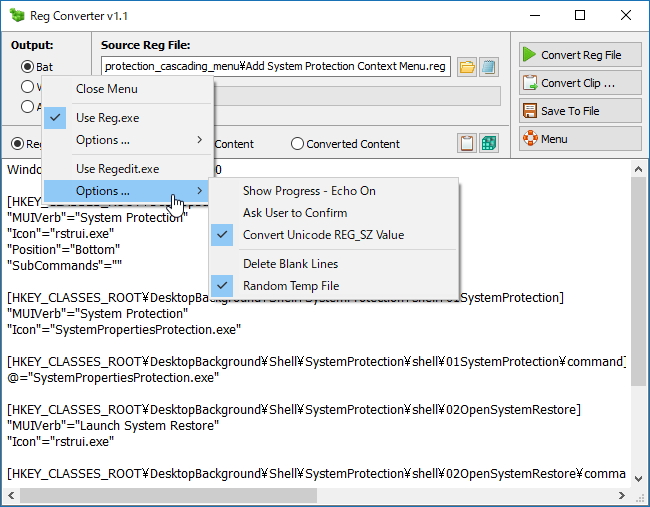The height and width of the screenshot is (507, 650).
Task: Click the Convert Reg File button
Action: [580, 54]
